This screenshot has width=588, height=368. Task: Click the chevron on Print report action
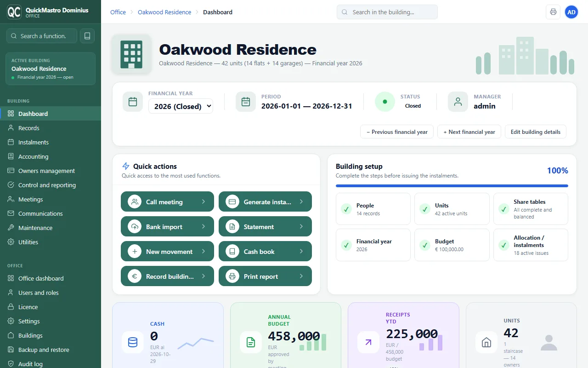coord(301,276)
